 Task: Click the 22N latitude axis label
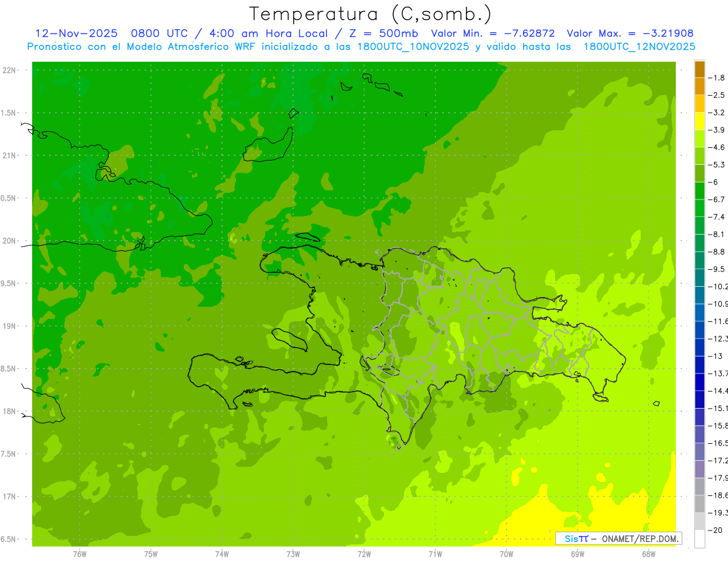pyautogui.click(x=10, y=70)
